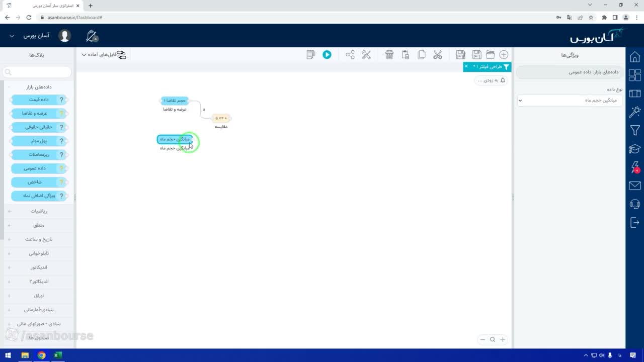Click the logout exit icon in sidebar
The image size is (644, 362).
pyautogui.click(x=635, y=222)
